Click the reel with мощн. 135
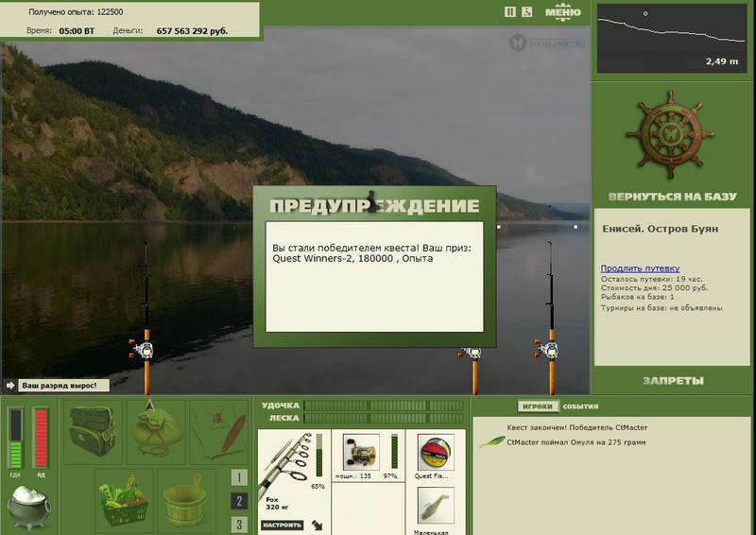Viewport: 756px width, 535px height. pyautogui.click(x=361, y=452)
